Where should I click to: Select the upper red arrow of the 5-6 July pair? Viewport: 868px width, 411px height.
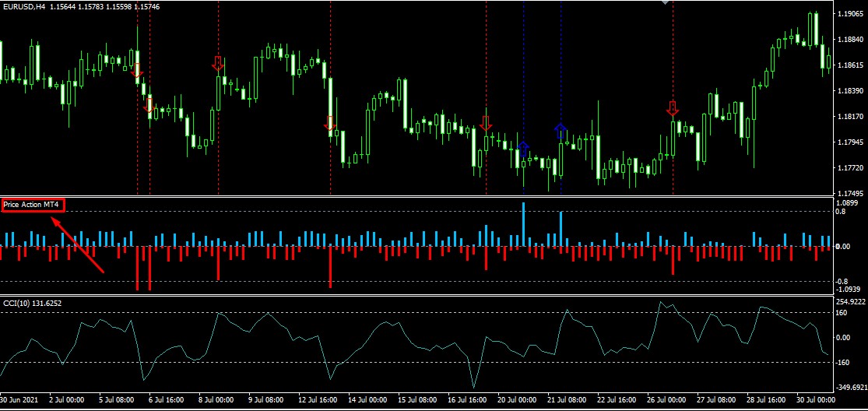[137, 71]
